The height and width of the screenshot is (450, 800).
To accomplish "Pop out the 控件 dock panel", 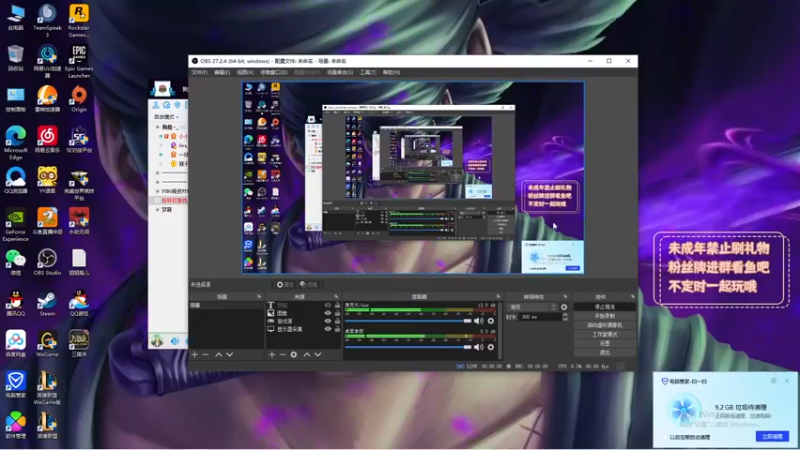I will tap(633, 296).
